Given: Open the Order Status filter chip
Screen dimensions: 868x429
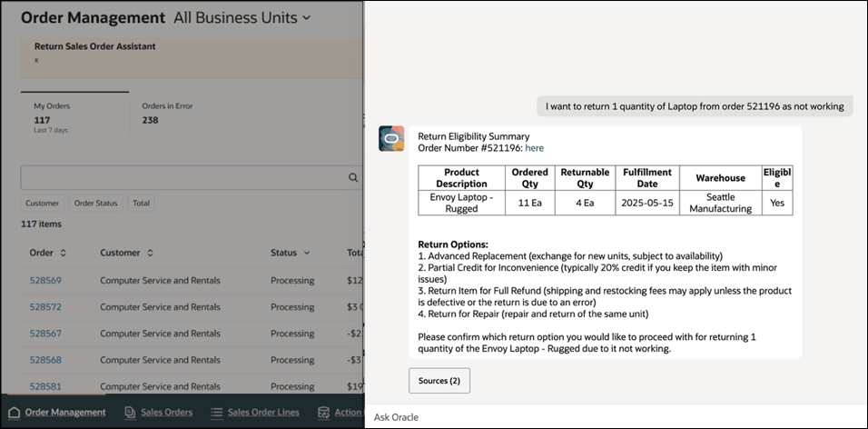Looking at the screenshot, I should coord(95,204).
